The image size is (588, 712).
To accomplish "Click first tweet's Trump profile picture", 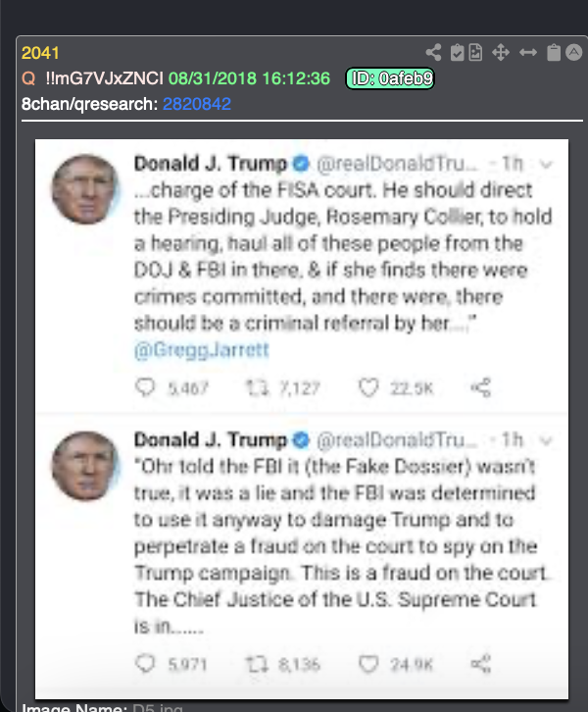I will (x=85, y=190).
